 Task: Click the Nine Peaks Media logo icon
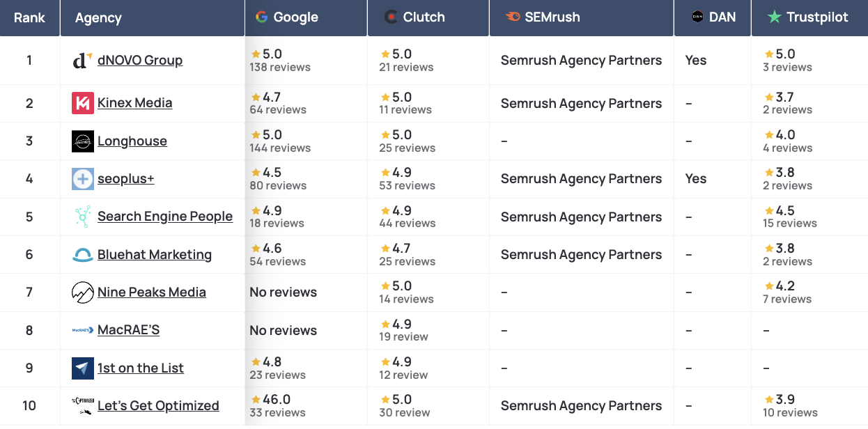click(82, 292)
